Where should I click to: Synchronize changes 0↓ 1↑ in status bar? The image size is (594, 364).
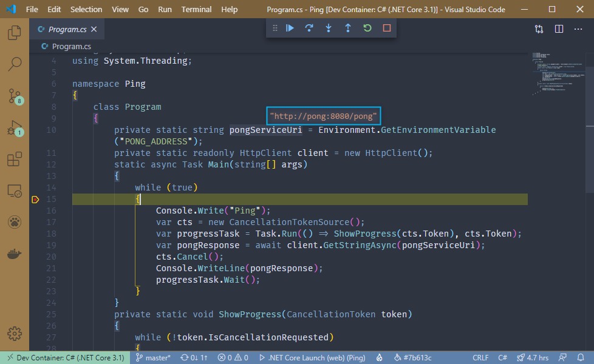pyautogui.click(x=194, y=357)
